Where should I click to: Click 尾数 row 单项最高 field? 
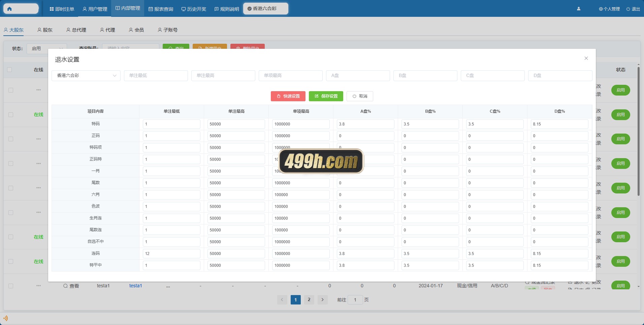click(301, 183)
